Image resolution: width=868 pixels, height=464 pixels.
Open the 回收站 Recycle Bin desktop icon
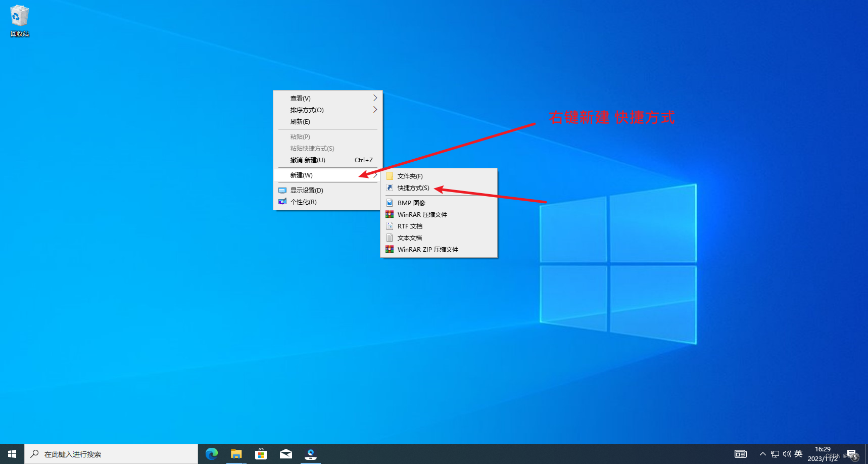pyautogui.click(x=20, y=21)
